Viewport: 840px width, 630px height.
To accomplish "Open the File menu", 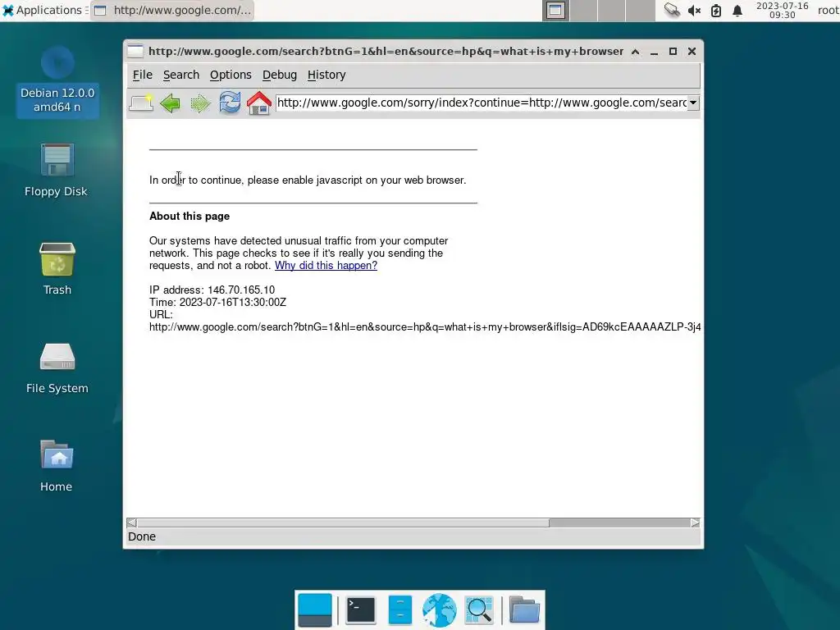I will 143,75.
